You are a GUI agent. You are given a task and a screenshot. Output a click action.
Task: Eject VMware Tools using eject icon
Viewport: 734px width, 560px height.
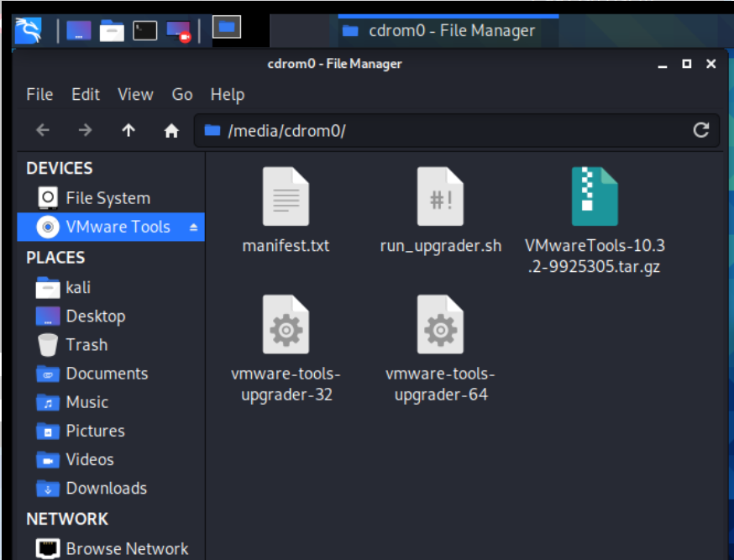(x=193, y=228)
